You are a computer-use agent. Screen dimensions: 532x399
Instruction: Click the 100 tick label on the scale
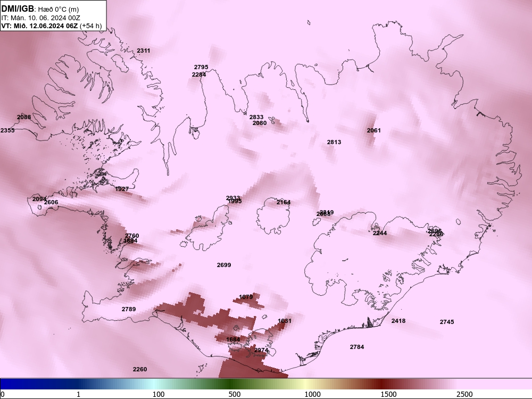[x=159, y=394]
